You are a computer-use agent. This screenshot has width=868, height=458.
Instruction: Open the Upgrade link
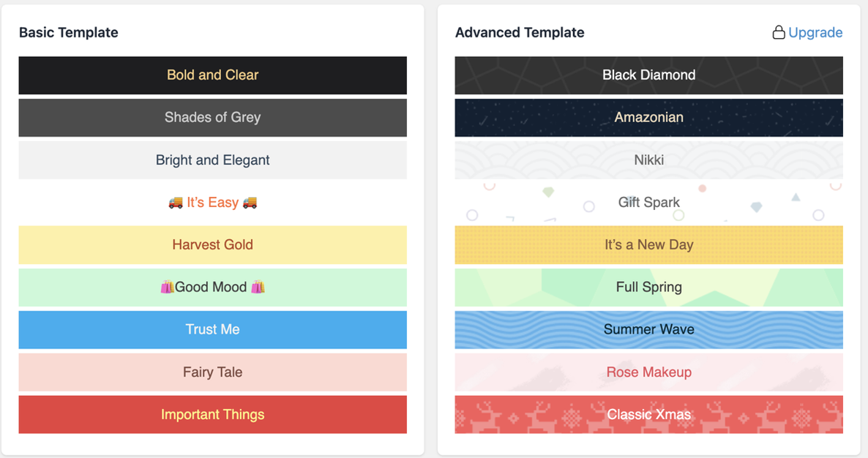click(815, 33)
